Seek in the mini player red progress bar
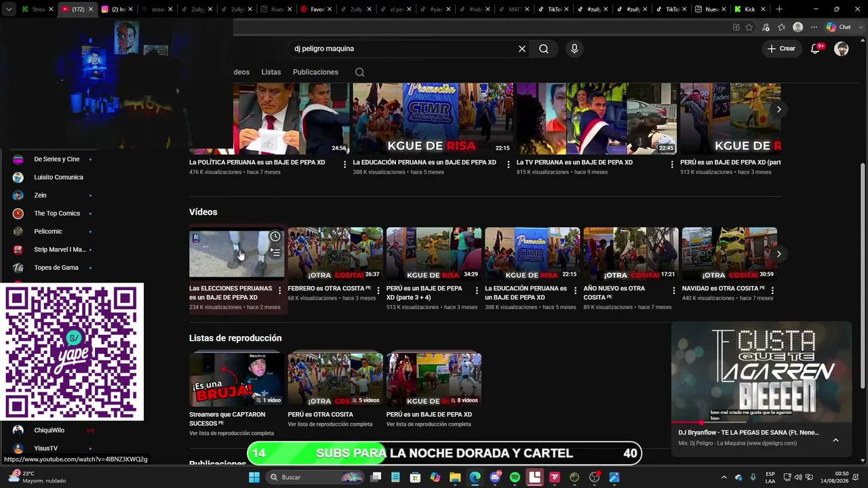The height and width of the screenshot is (488, 868). pyautogui.click(x=762, y=422)
